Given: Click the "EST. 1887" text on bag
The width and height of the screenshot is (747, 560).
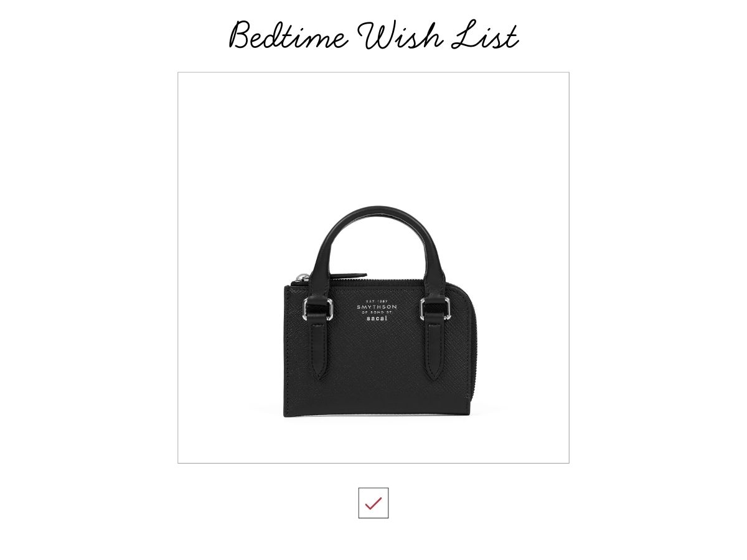Looking at the screenshot, I should pos(377,301).
